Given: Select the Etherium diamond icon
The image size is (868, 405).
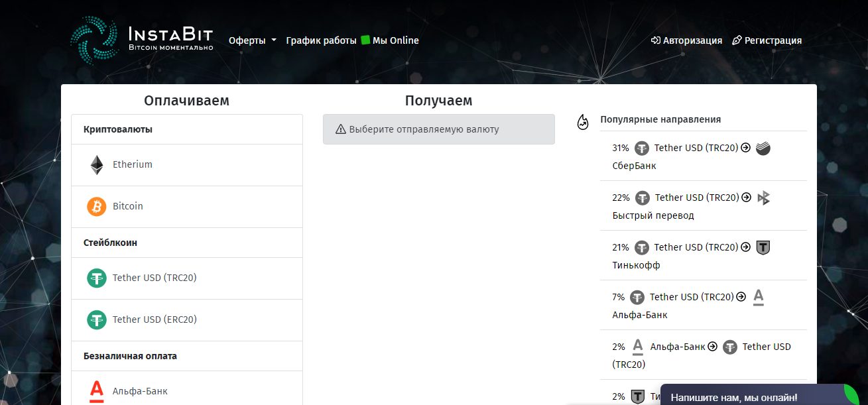Looking at the screenshot, I should (x=97, y=165).
